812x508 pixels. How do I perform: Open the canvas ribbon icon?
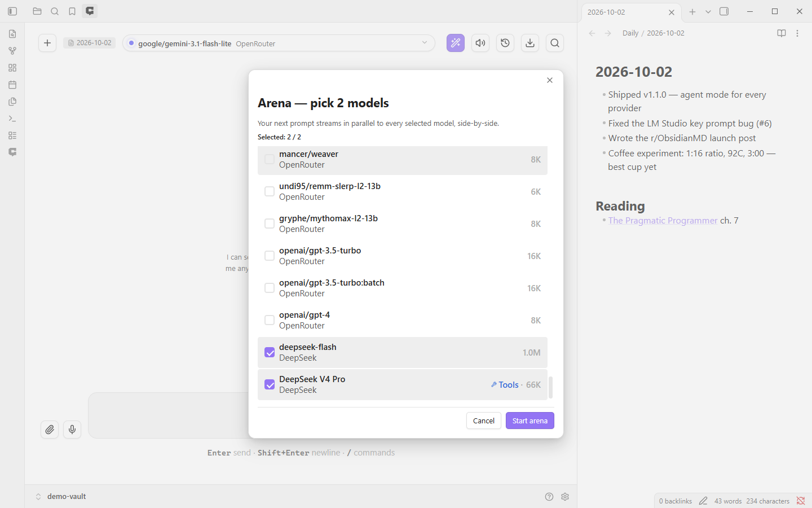[x=12, y=68]
